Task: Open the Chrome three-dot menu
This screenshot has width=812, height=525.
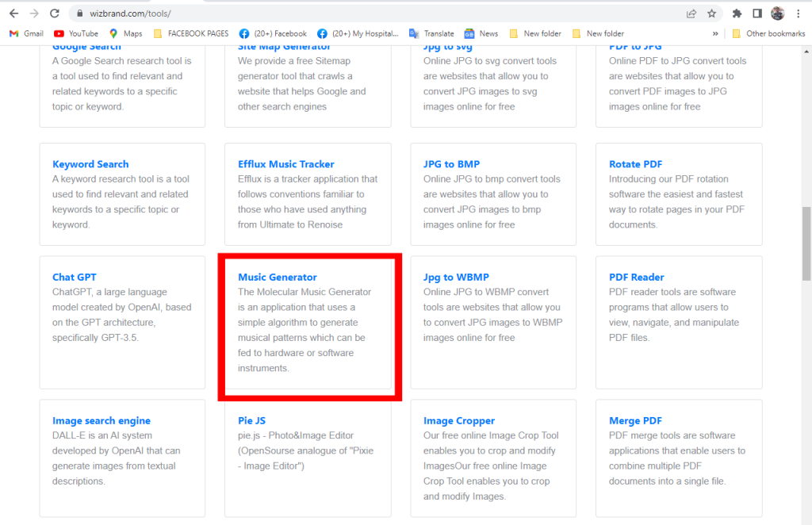Action: pos(798,13)
